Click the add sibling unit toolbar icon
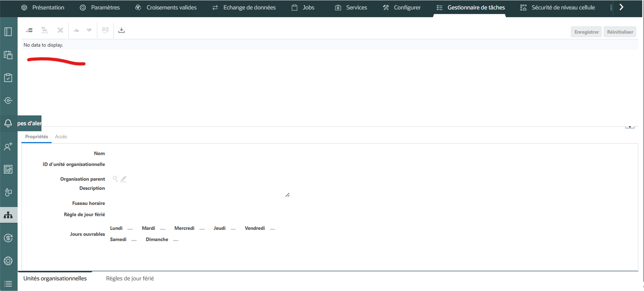The width and height of the screenshot is (644, 291). click(x=29, y=30)
